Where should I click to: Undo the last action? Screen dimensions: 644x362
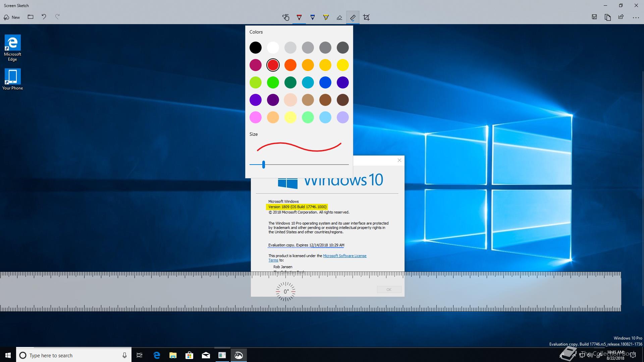pos(44,17)
